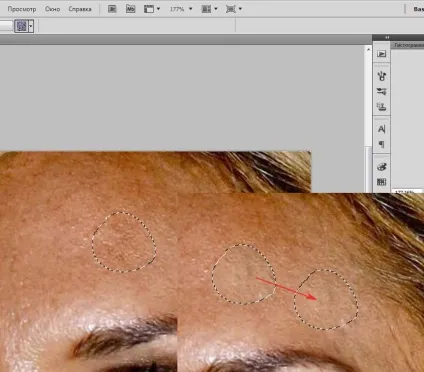Switch to the Гистограмма panel tab

[x=409, y=45]
